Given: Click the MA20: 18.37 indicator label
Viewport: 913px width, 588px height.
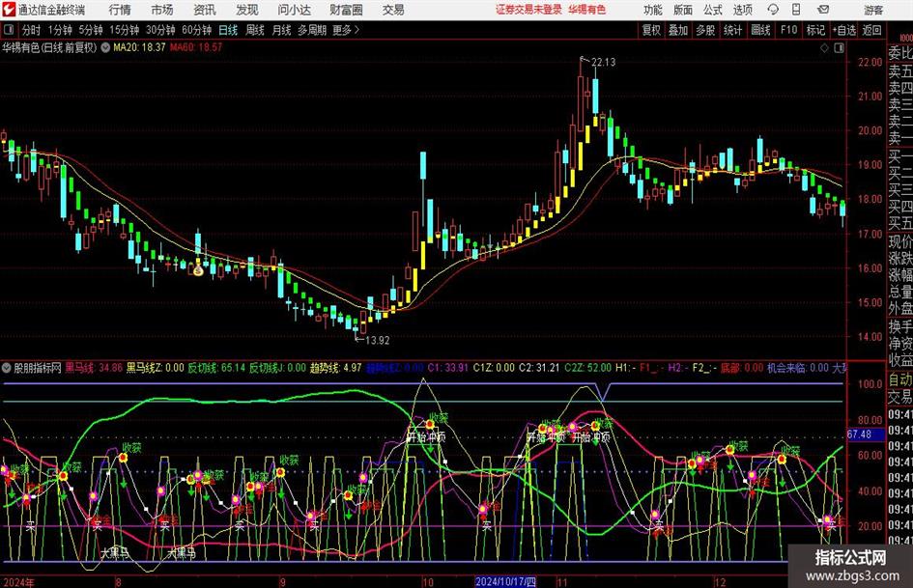Looking at the screenshot, I should 139,47.
